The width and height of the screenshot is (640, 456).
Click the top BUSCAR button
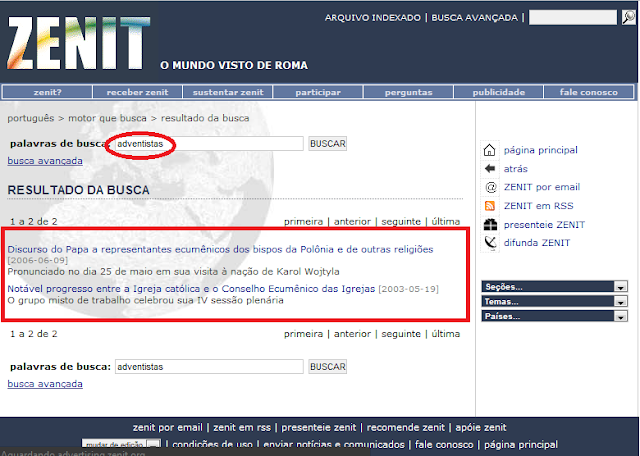pos(327,144)
